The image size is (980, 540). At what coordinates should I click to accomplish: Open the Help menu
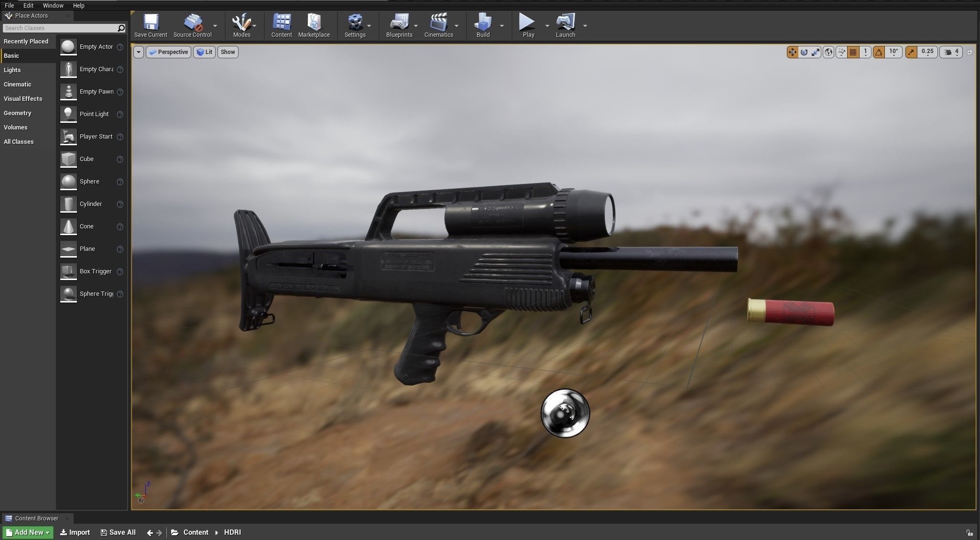click(78, 5)
